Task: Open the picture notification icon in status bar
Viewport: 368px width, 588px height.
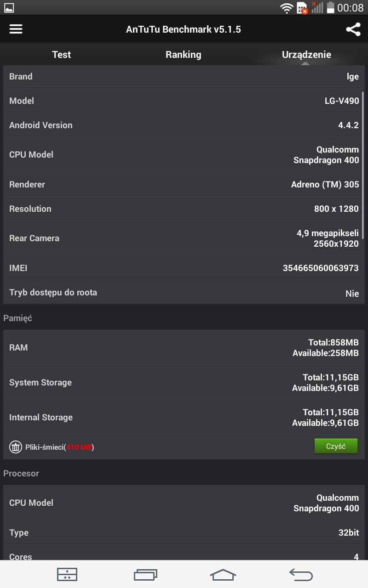Action: 9,8
